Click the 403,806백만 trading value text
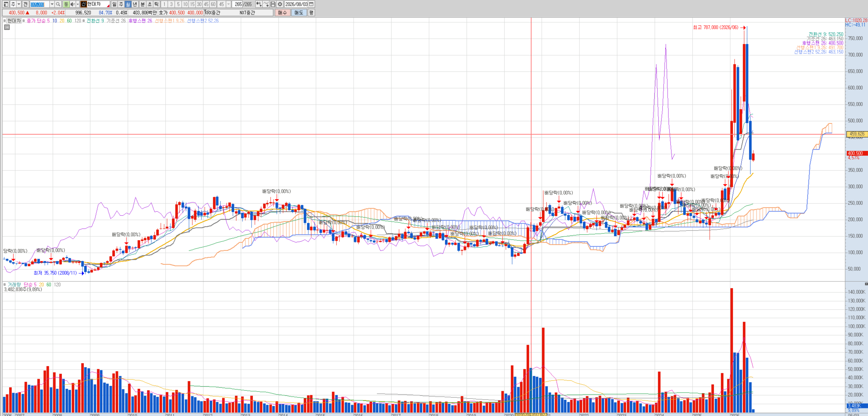Screen dimensions: 868x416 pos(145,13)
